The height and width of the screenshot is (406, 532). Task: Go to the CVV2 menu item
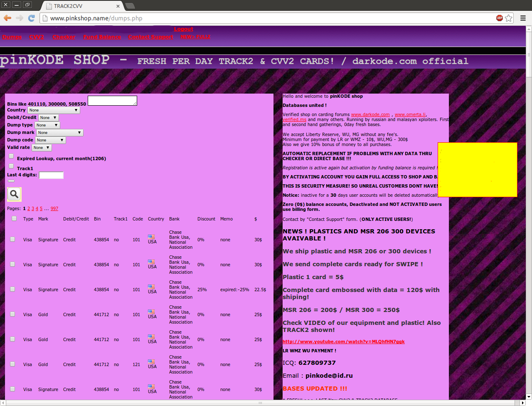[37, 37]
